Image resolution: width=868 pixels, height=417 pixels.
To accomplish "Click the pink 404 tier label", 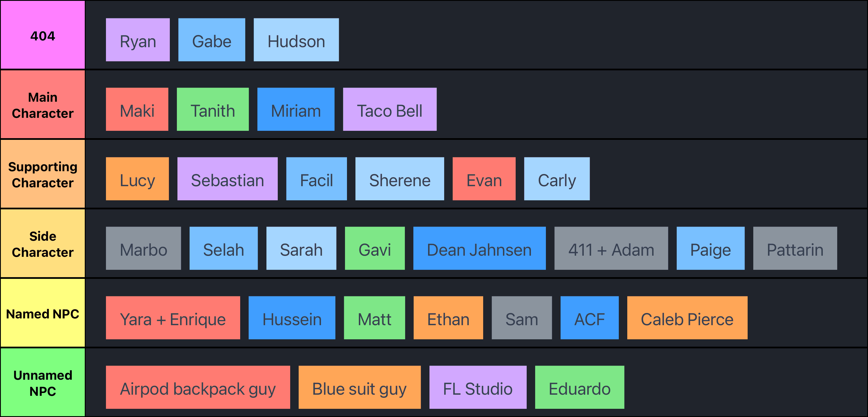I will (x=42, y=35).
